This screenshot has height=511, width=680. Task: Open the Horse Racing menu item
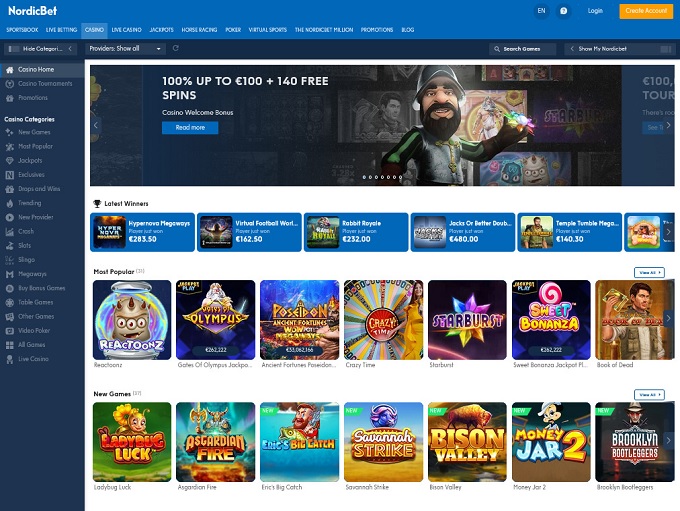[200, 31]
